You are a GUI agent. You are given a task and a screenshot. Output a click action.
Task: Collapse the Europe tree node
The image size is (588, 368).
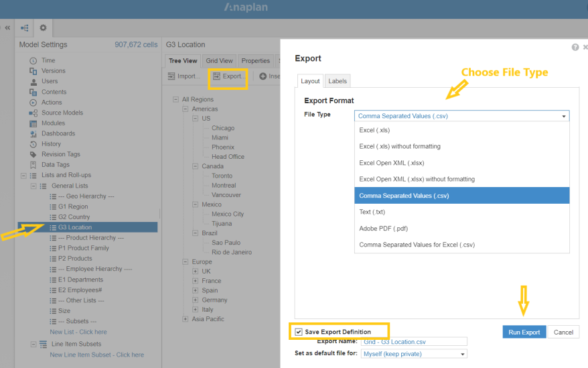(x=186, y=261)
